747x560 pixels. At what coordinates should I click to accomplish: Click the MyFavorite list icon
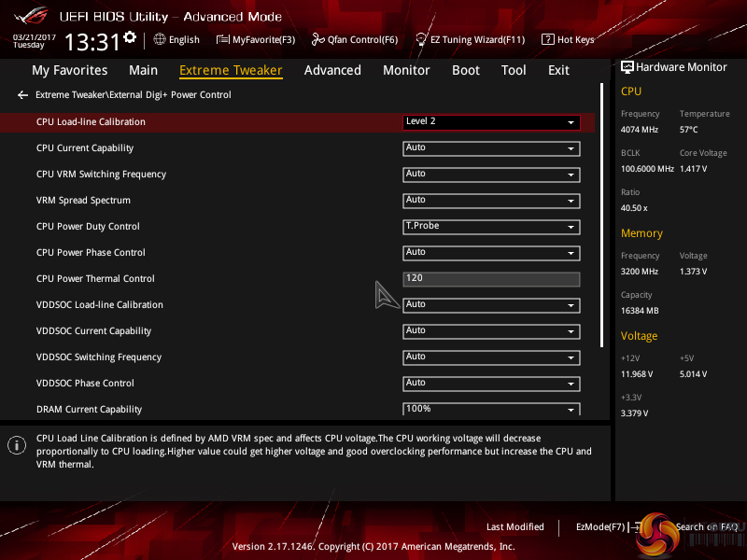click(222, 39)
